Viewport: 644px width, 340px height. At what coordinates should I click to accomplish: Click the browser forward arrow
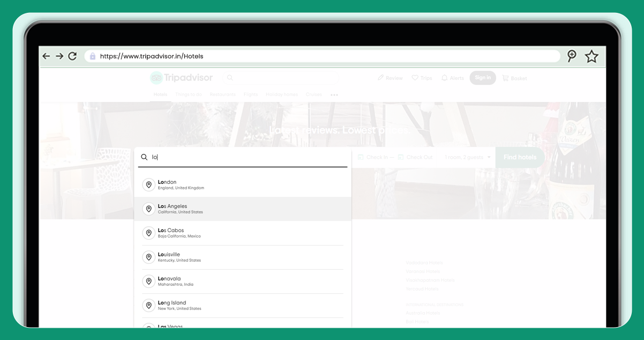(59, 56)
